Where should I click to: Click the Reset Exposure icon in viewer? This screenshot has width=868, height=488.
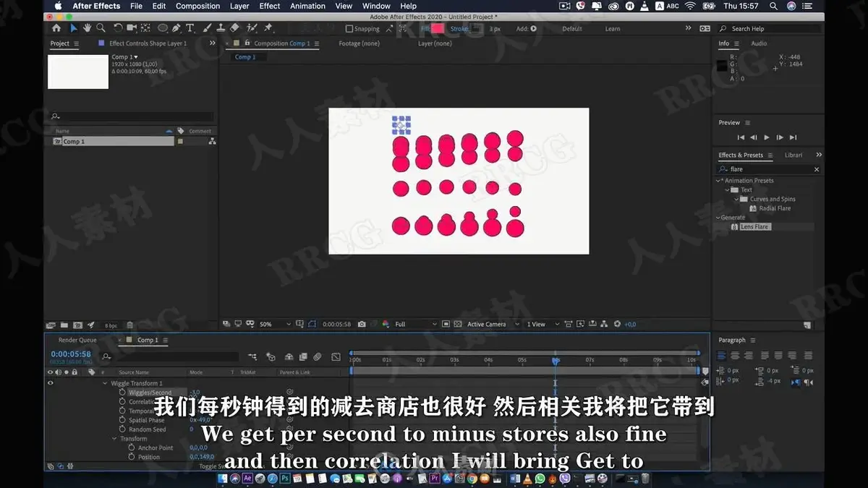coord(617,324)
